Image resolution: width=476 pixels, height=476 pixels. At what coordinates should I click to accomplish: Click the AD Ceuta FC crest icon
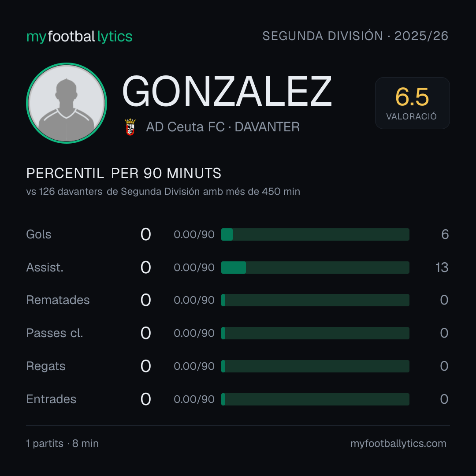click(x=130, y=127)
